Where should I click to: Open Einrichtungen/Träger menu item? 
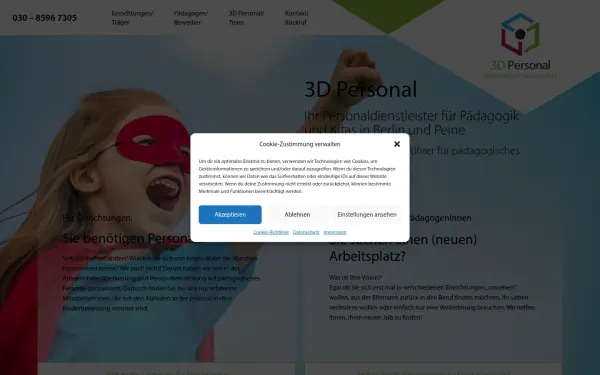click(x=132, y=18)
